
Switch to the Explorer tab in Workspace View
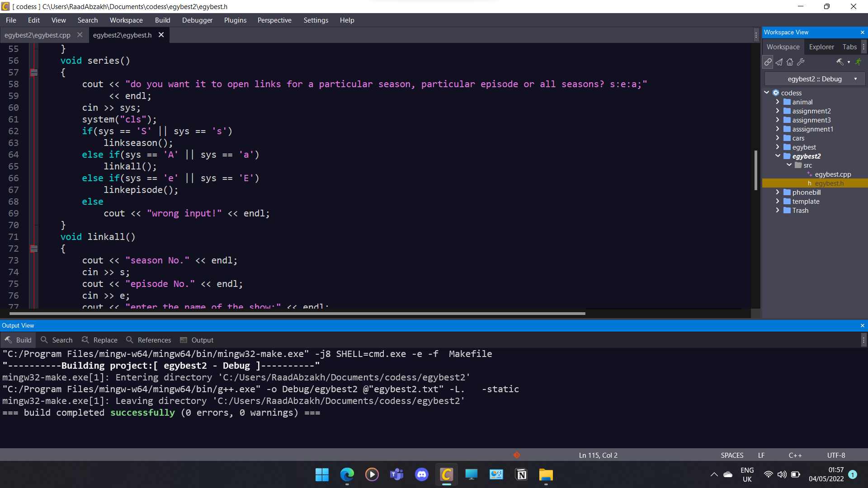coord(821,47)
